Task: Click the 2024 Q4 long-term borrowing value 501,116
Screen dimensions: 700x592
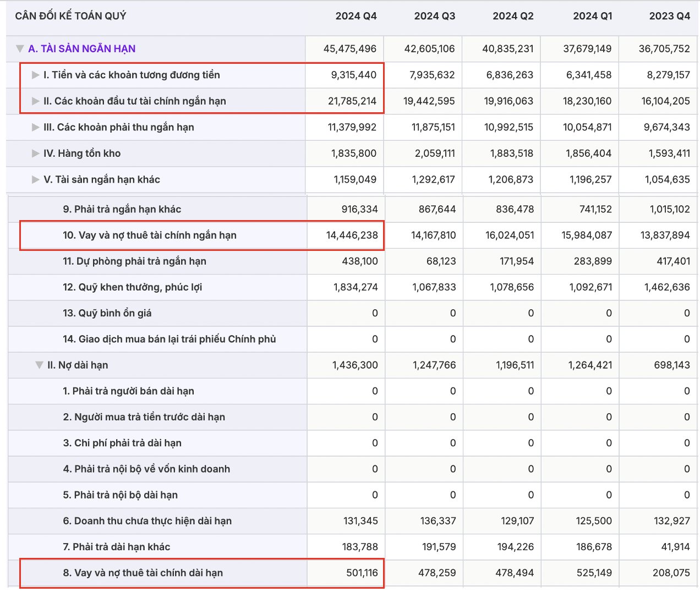Action: (x=362, y=573)
